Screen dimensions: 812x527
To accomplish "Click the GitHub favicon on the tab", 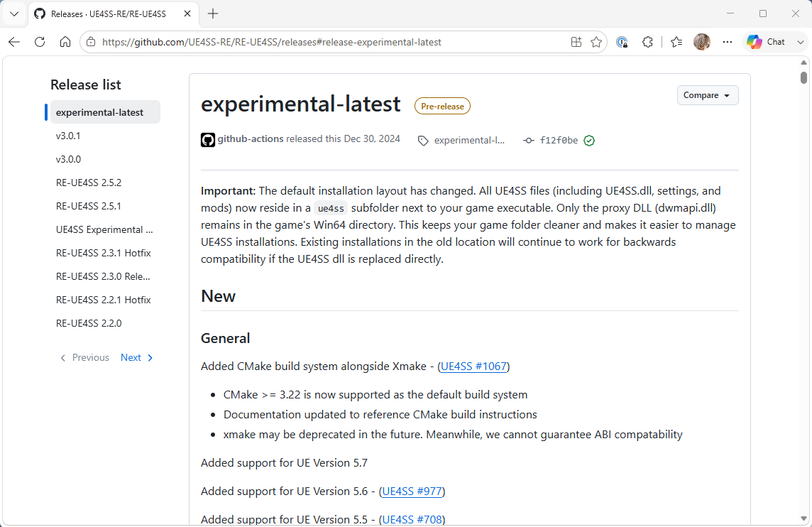I will tap(40, 14).
